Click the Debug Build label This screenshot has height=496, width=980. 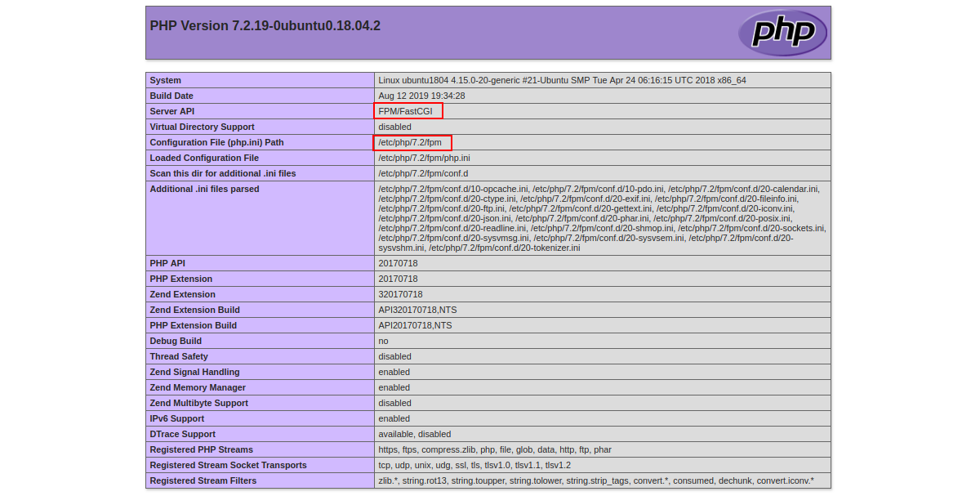pyautogui.click(x=176, y=341)
